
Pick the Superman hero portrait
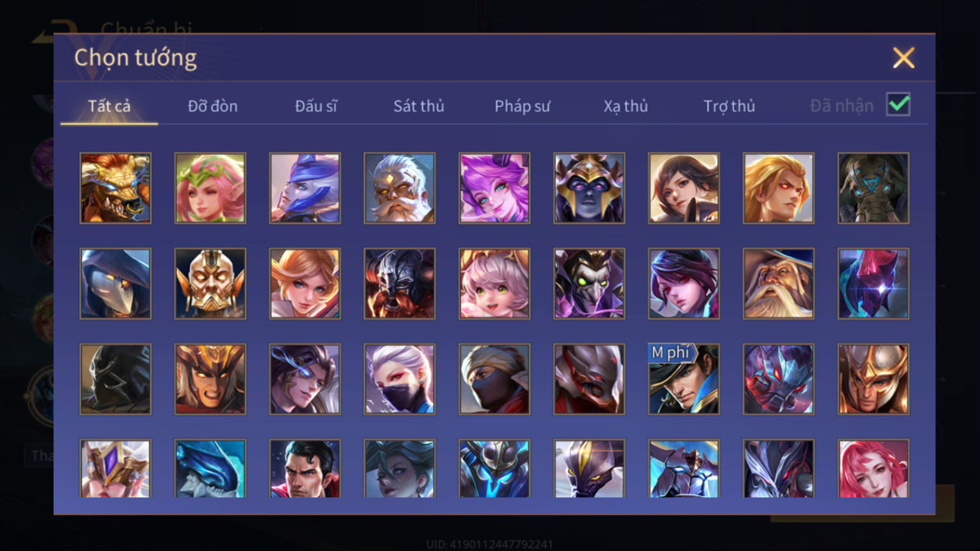[x=305, y=468]
